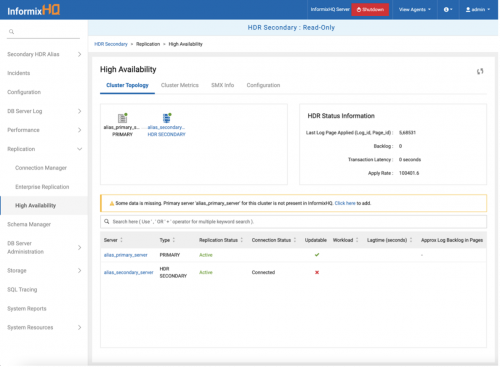Open System Reports in sidebar
Screen dimensions: 500x367
(27, 309)
